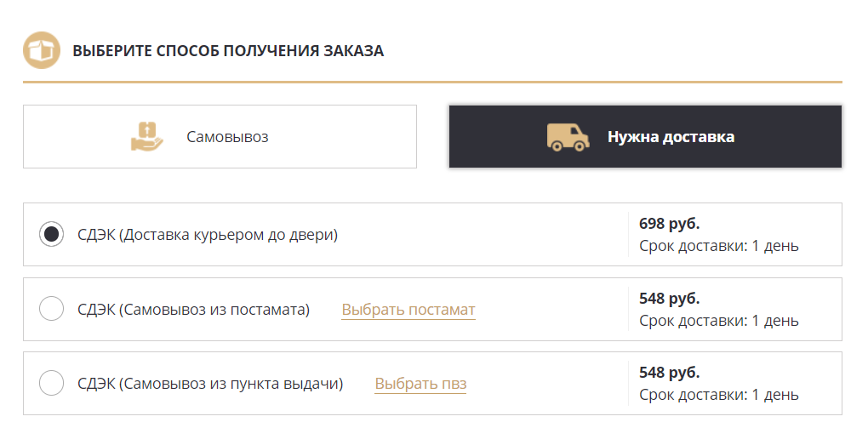Screen dimensions: 868x445
Task: Click the hand-with-package icon in Самовывоз
Action: click(146, 136)
